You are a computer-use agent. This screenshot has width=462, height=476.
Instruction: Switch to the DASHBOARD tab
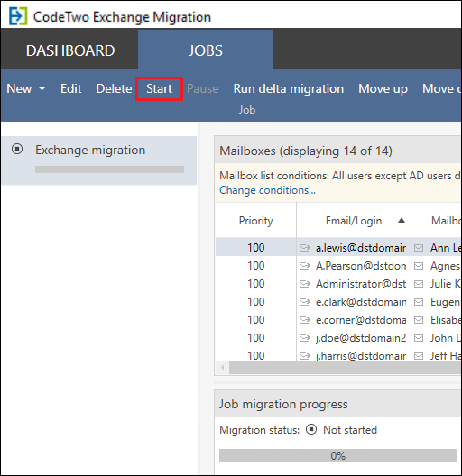[70, 50]
